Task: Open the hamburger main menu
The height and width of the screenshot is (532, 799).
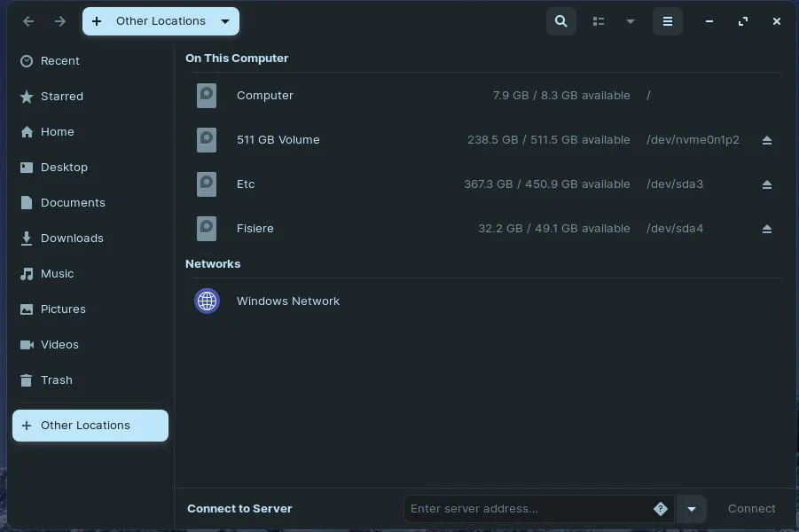Action: point(668,21)
